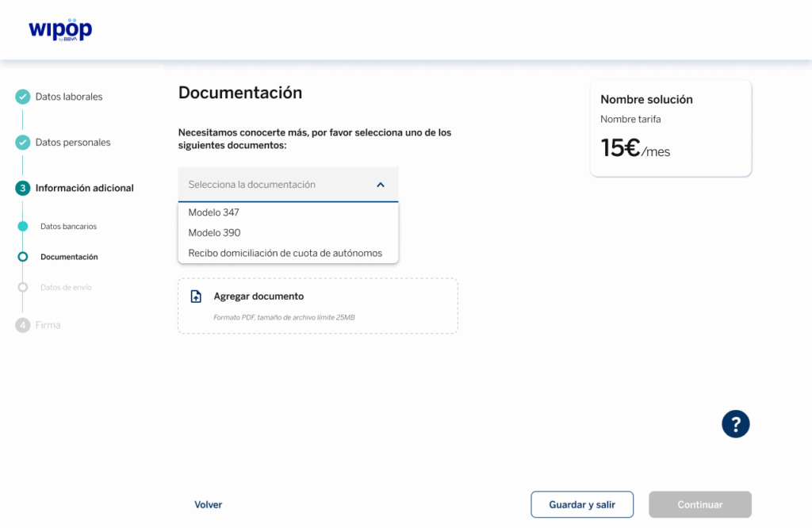Click the step 4 Firma circle
Image resolution: width=812 pixels, height=528 pixels.
pos(23,325)
